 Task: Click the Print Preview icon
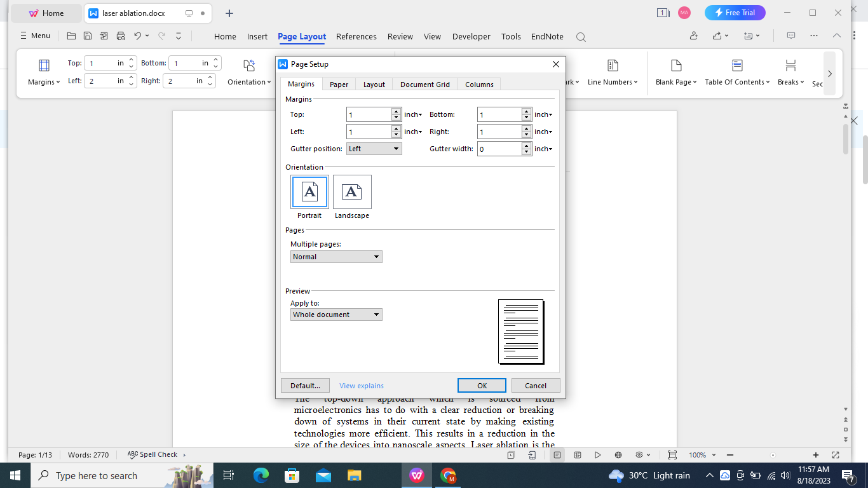(x=121, y=36)
